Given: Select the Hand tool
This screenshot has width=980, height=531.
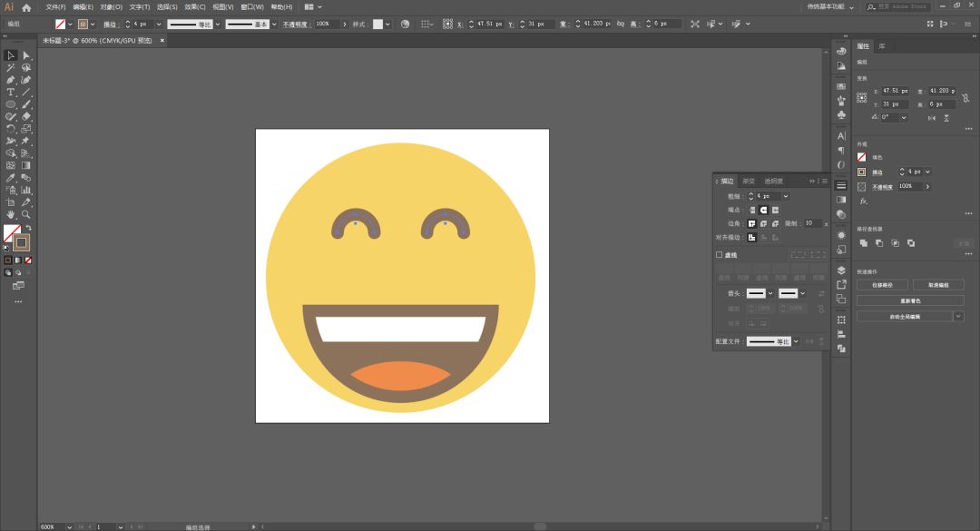Looking at the screenshot, I should point(11,214).
